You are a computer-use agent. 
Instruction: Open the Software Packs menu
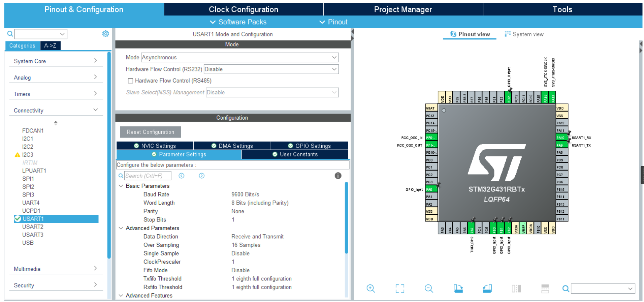click(x=238, y=22)
